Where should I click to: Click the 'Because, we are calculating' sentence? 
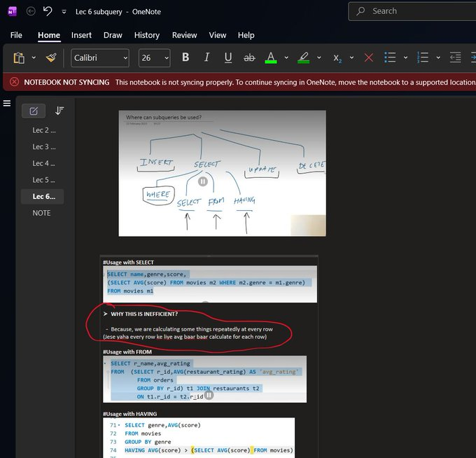coord(192,329)
